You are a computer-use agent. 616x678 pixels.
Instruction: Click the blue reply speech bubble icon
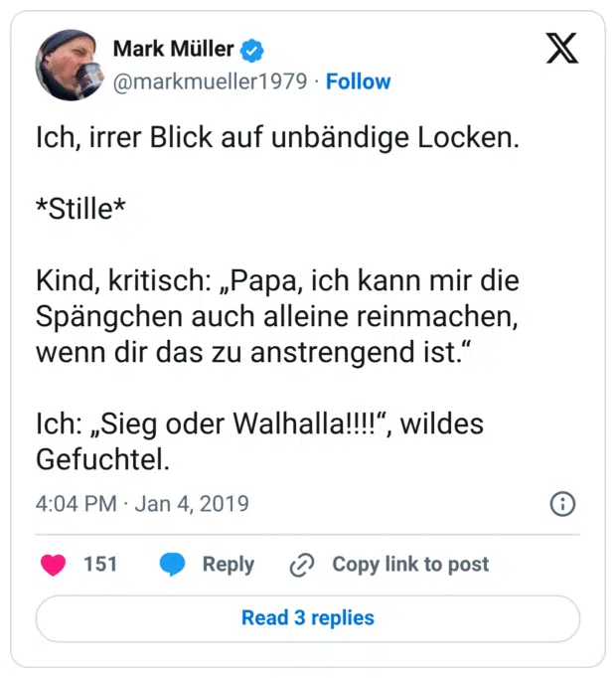coord(173,565)
